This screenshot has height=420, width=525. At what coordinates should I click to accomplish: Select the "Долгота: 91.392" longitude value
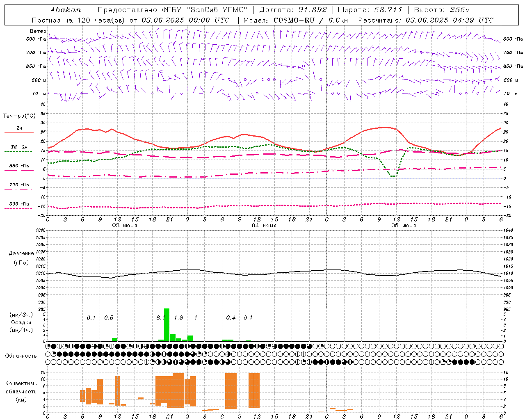[294, 10]
